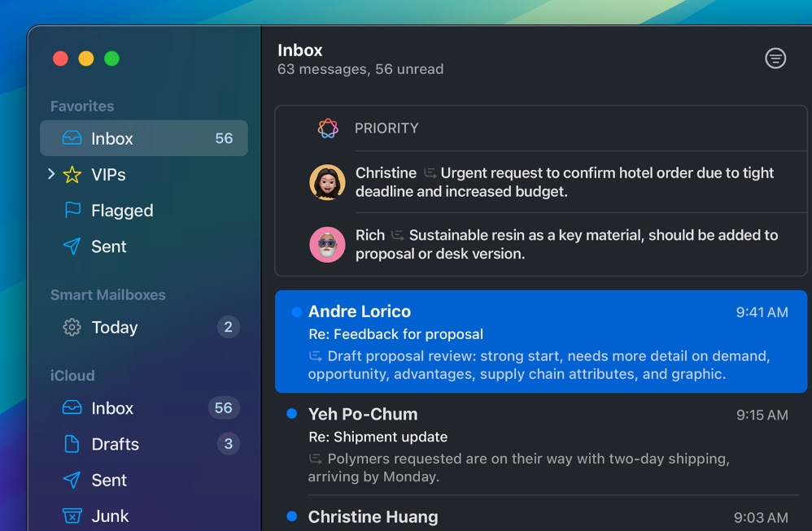The image size is (812, 531).
Task: Click the Drafts document icon
Action: coord(72,443)
